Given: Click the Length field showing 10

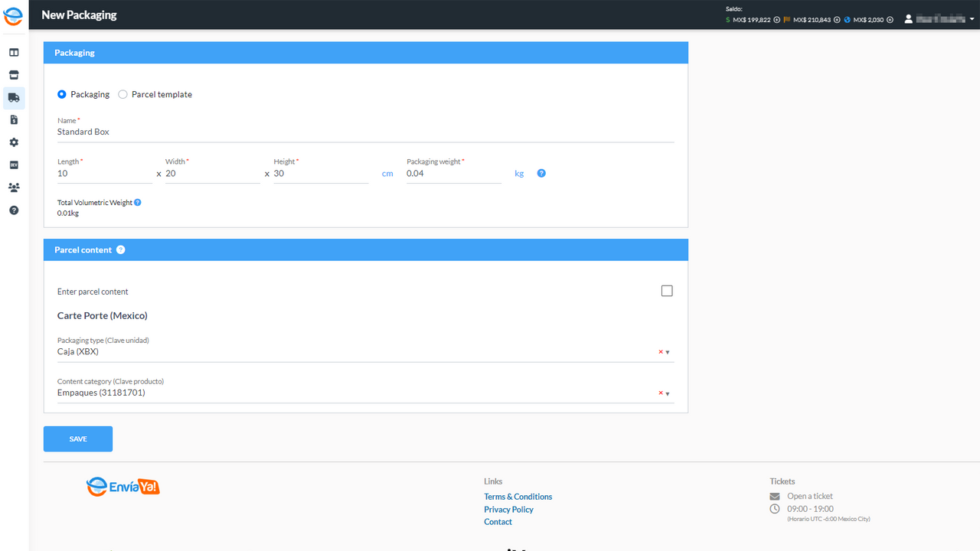Looking at the screenshot, I should pyautogui.click(x=105, y=174).
